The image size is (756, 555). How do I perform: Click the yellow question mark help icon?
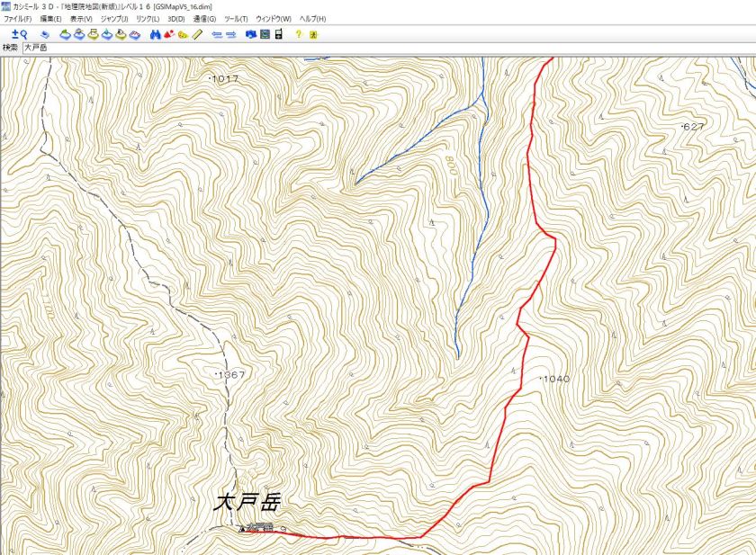(x=299, y=34)
